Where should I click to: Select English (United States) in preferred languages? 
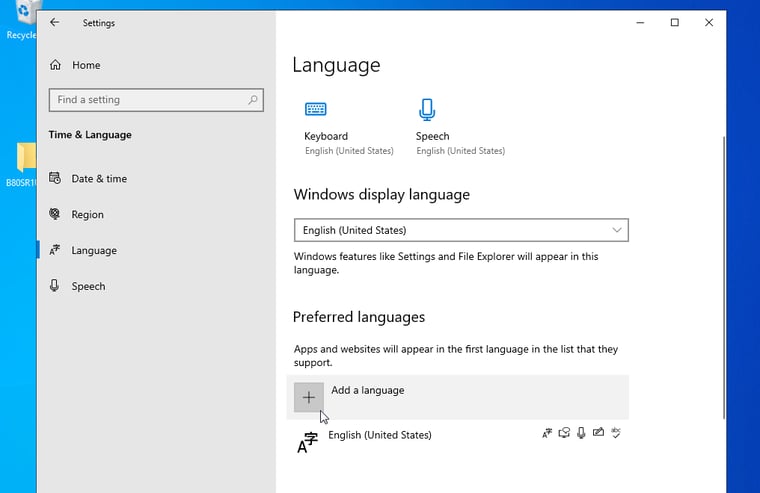(x=458, y=441)
